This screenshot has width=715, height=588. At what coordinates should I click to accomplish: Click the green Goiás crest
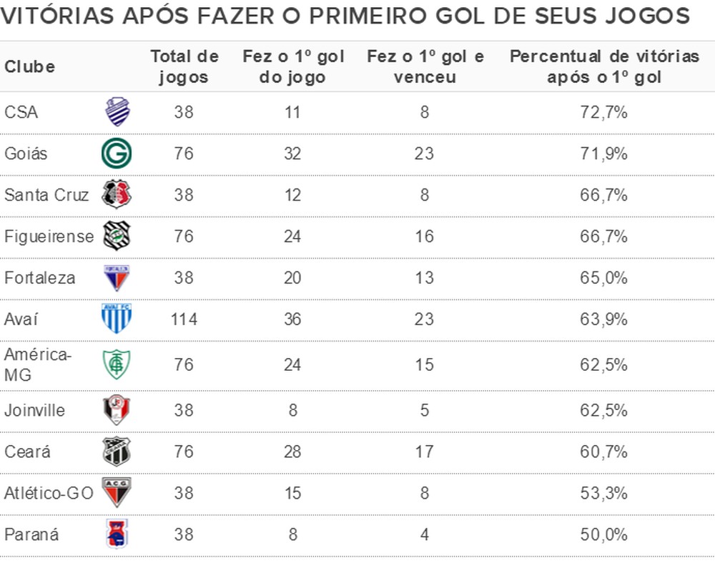pos(116,154)
